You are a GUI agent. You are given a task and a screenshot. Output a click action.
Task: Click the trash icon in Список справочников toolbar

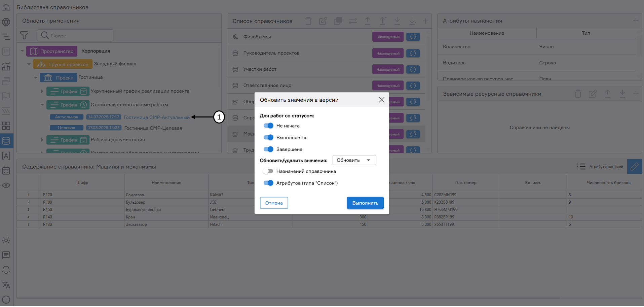coord(308,21)
